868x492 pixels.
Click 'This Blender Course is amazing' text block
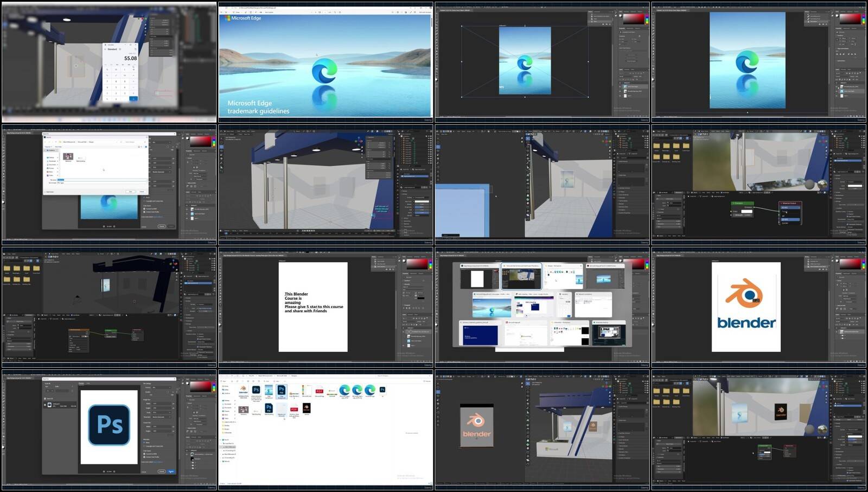[x=314, y=302]
